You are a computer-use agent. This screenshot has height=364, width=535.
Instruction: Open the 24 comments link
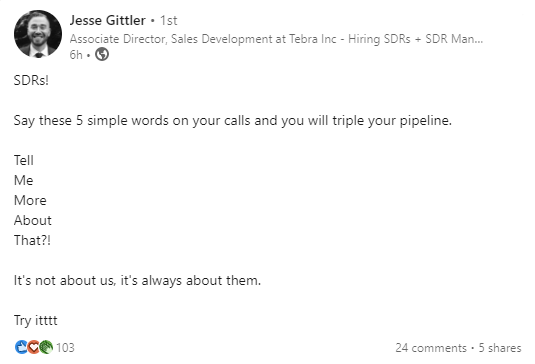[431, 348]
